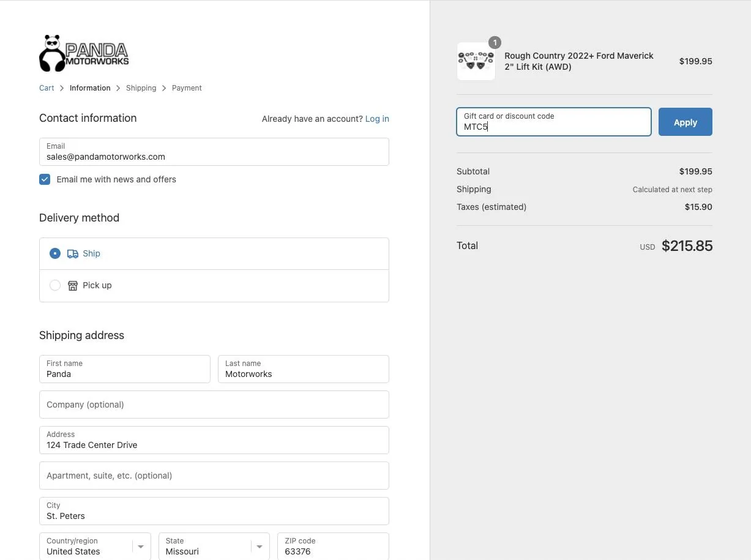Click the Subtotal $199.95 value

[x=696, y=171]
